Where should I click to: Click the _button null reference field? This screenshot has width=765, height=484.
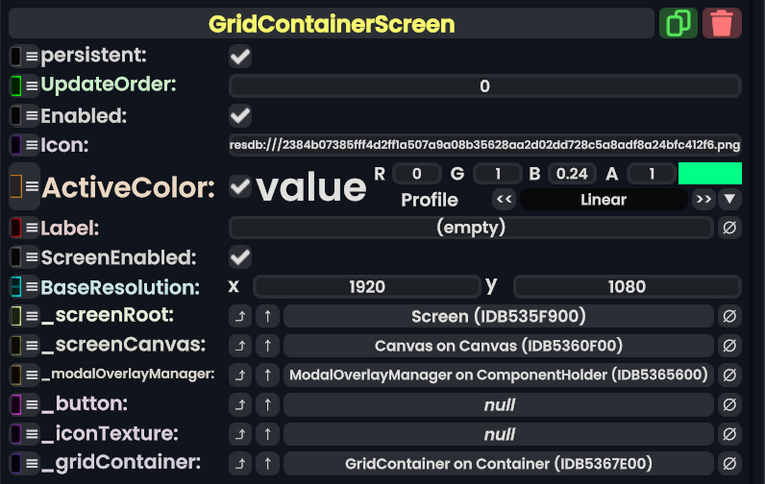498,404
